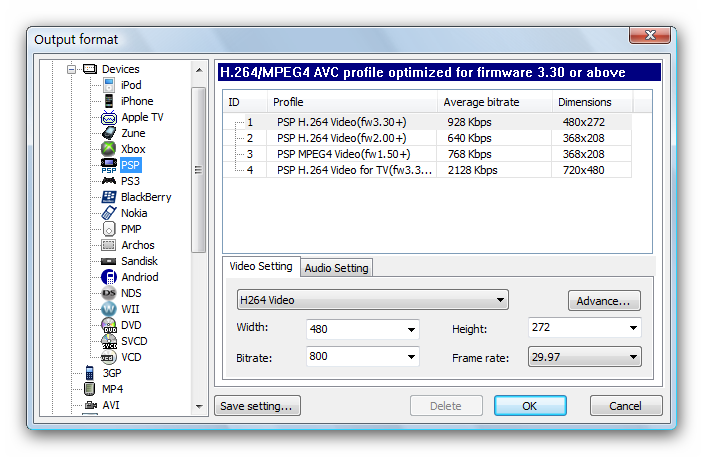Screen dimensions: 704x457
Task: Click the 3GP phone icon
Action: 90,373
